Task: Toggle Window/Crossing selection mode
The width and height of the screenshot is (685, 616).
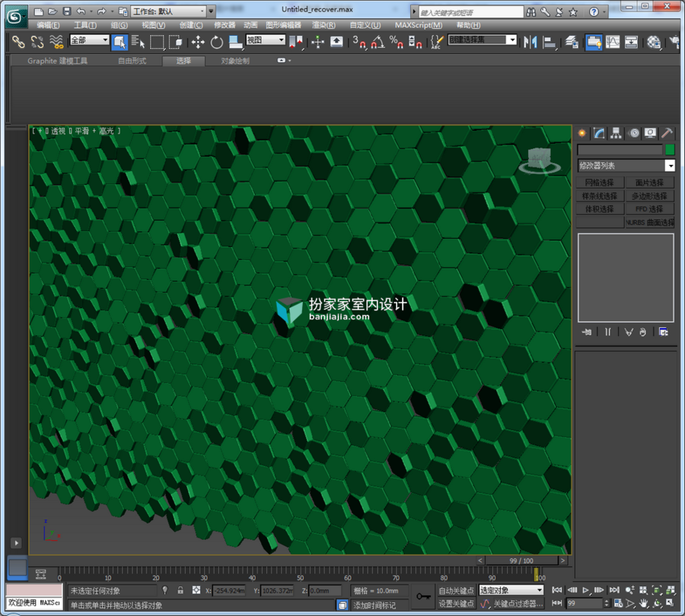Action: point(176,42)
